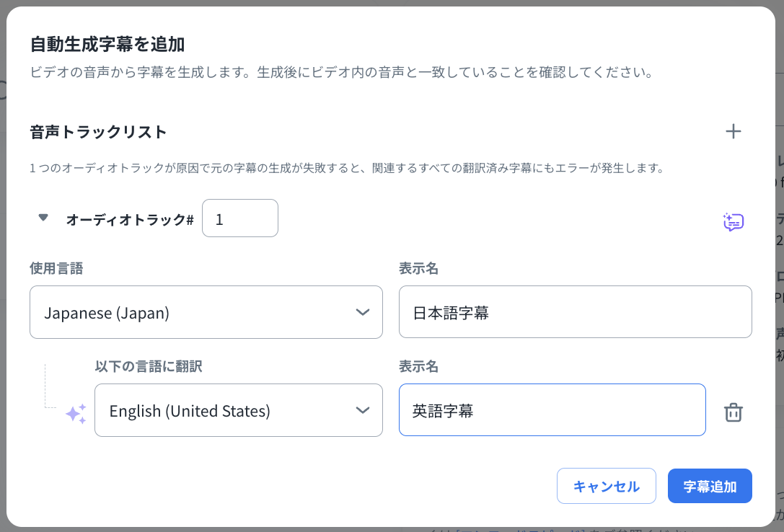Click the chevron arrow in 使用言語 dropdown
This screenshot has width=784, height=532.
[x=363, y=312]
